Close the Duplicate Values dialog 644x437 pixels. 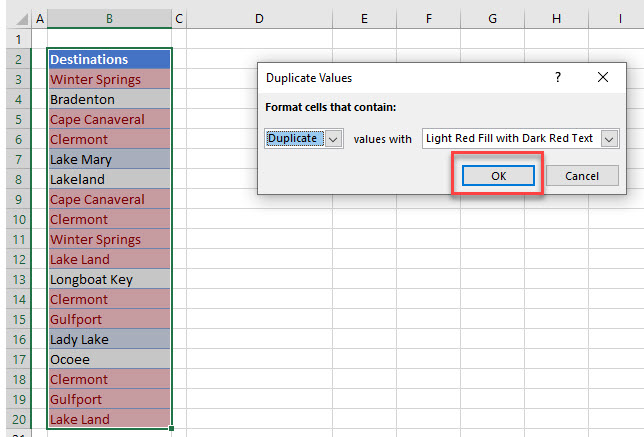[603, 77]
